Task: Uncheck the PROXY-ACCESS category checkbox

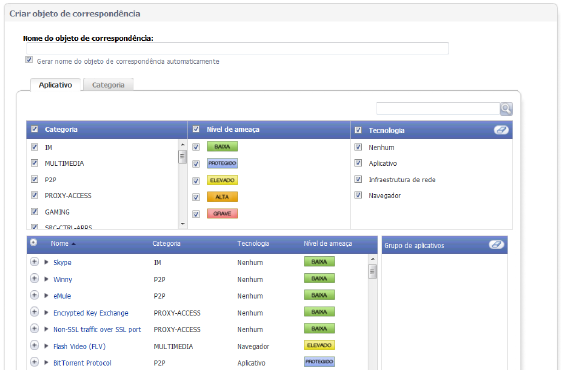Action: 35,195
